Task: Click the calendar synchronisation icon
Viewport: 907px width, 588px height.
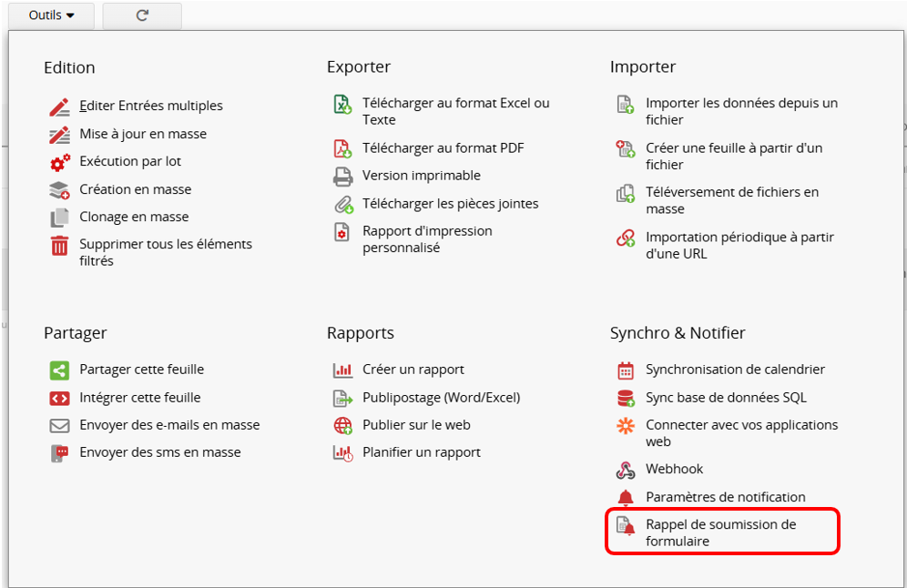Action: 626,370
